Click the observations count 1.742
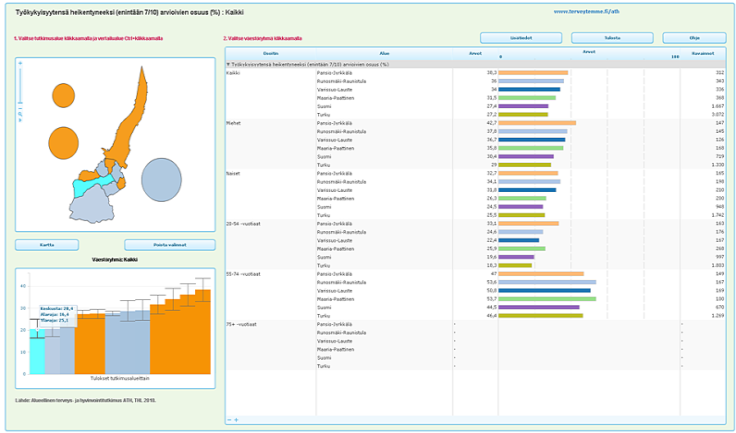The height and width of the screenshot is (433, 736). (718, 215)
